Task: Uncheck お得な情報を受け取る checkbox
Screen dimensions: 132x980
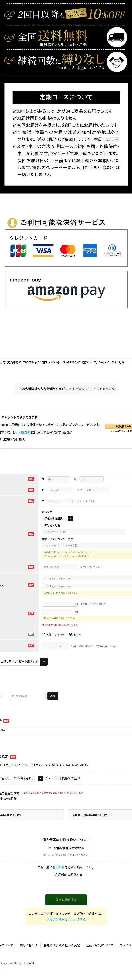Action: coord(50,848)
